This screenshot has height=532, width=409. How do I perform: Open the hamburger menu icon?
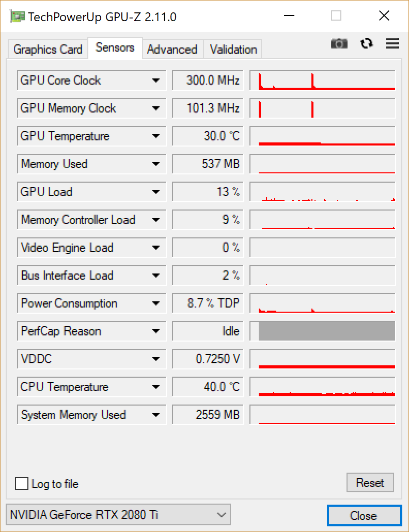(x=392, y=44)
